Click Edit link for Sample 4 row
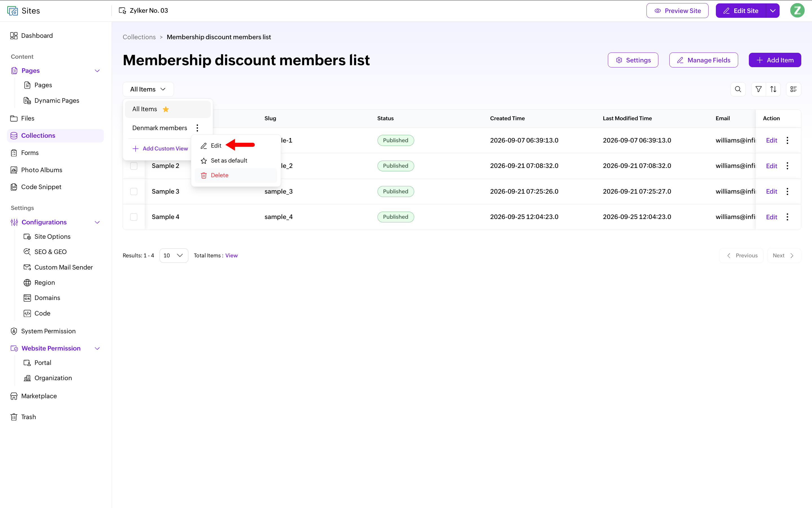 pos(771,217)
